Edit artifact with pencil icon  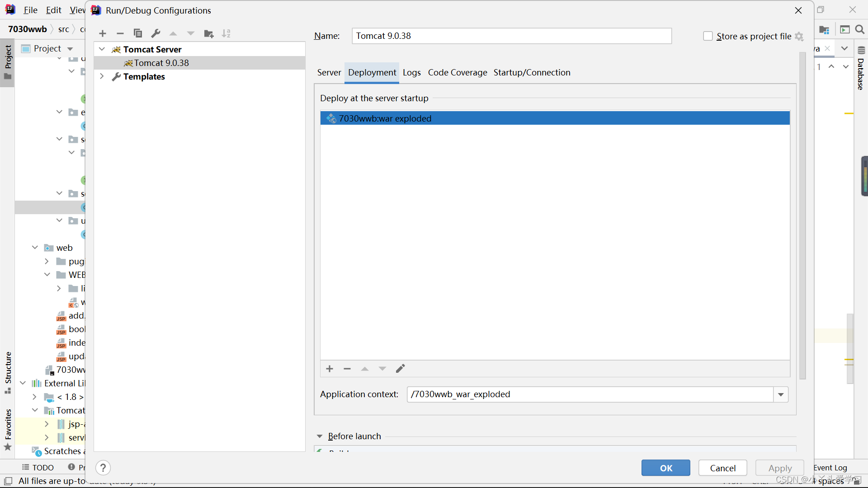tap(401, 369)
